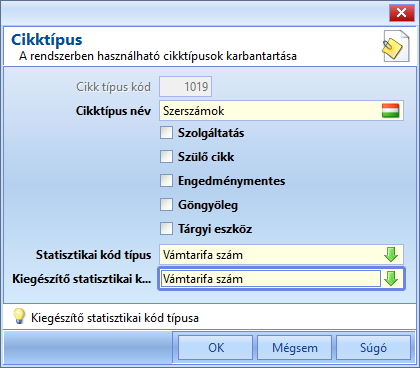Open the Kiegészítő statisztikai kód combo box

click(281, 279)
